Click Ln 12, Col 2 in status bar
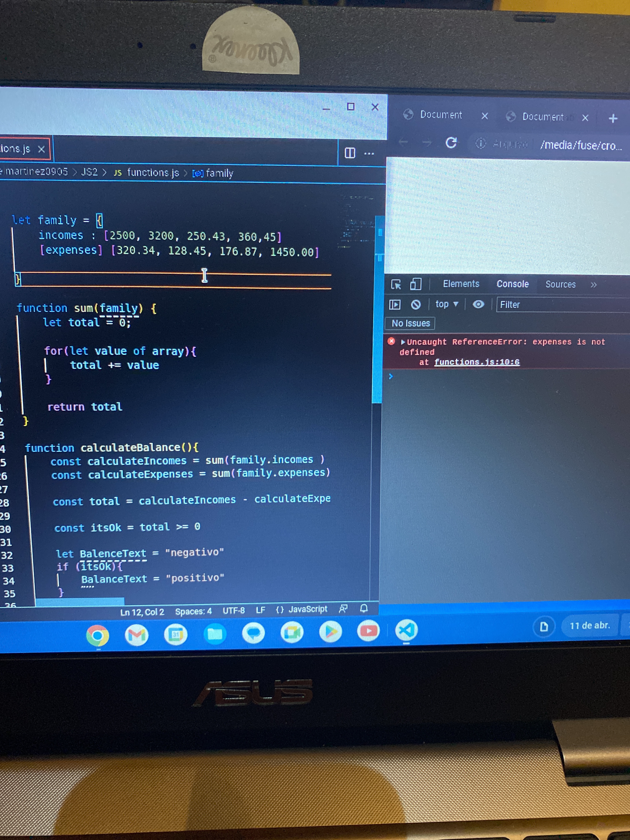Image resolution: width=630 pixels, height=840 pixels. click(x=142, y=612)
